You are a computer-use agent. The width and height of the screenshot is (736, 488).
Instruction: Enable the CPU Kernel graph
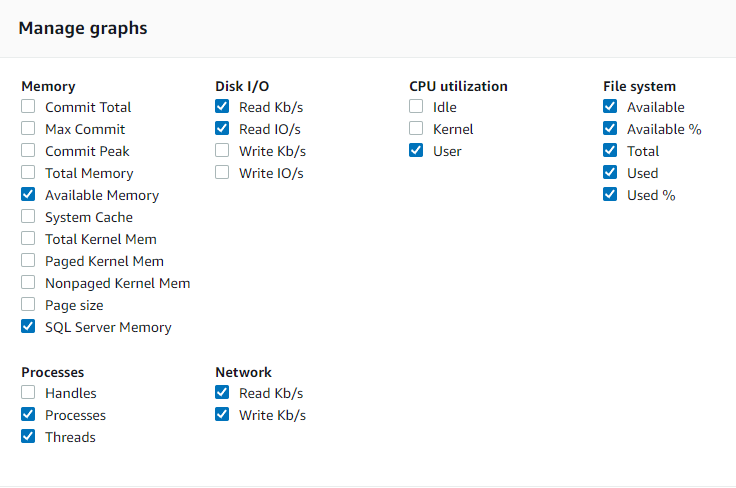417,129
